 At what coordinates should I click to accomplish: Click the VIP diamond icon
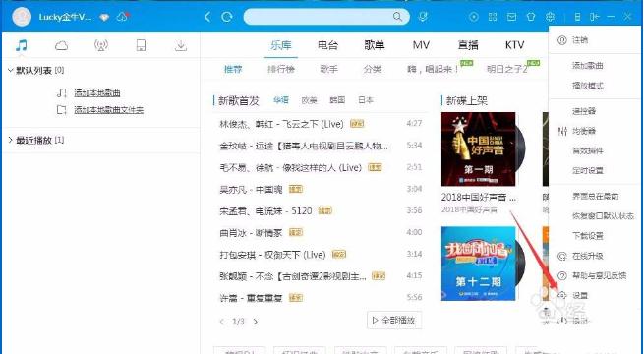(105, 18)
